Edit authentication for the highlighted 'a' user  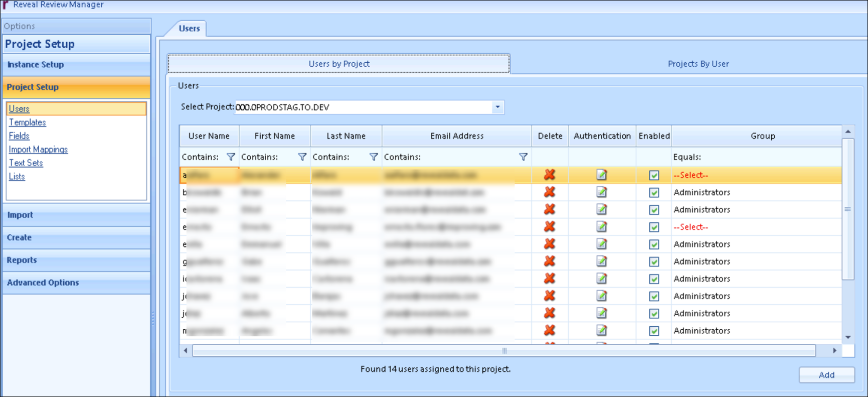point(602,175)
